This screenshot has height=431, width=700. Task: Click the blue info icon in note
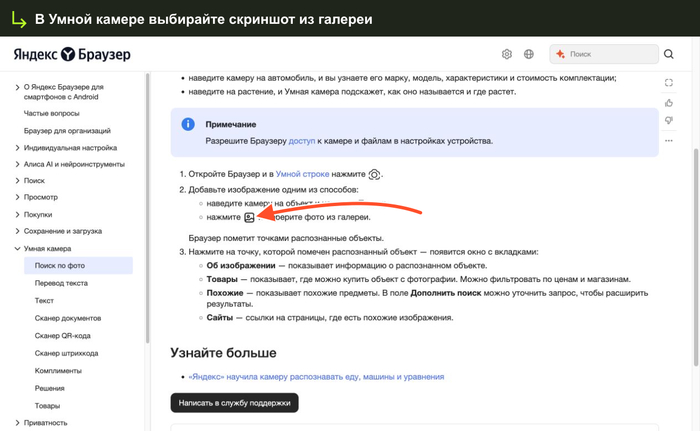click(188, 124)
